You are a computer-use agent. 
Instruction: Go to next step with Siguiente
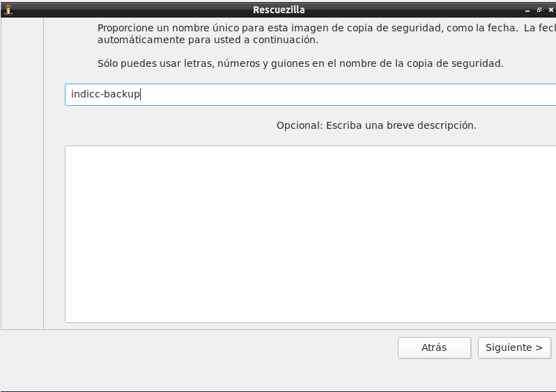coord(514,347)
